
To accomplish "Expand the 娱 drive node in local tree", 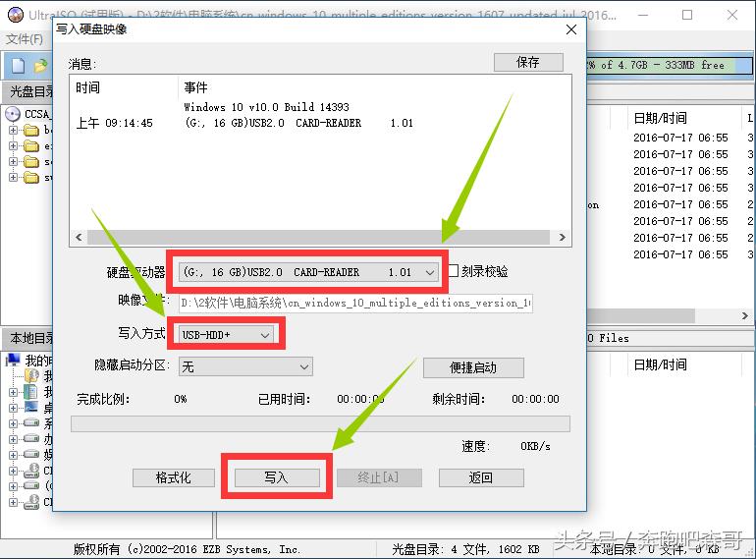I will [x=13, y=454].
